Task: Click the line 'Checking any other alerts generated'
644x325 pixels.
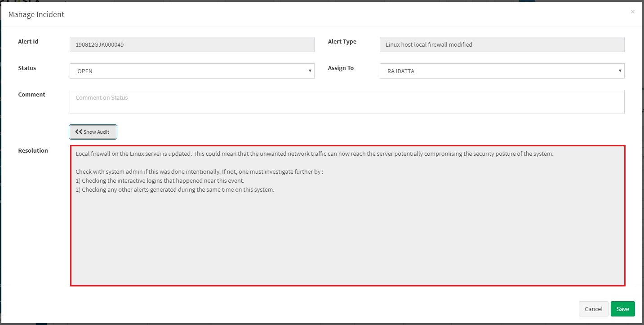Action: pos(175,189)
